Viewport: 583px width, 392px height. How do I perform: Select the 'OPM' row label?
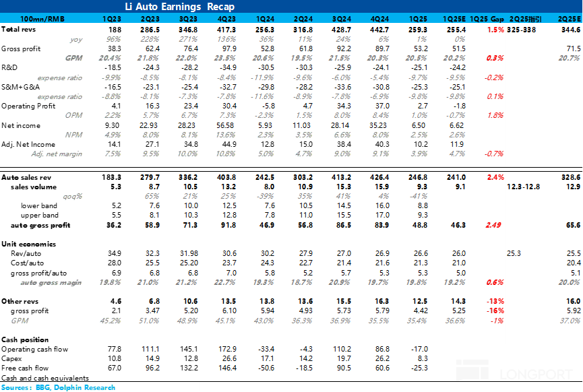coord(73,116)
